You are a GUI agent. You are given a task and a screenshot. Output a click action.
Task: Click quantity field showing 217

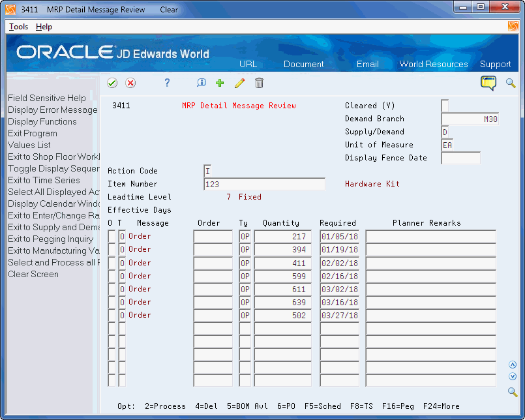point(283,237)
